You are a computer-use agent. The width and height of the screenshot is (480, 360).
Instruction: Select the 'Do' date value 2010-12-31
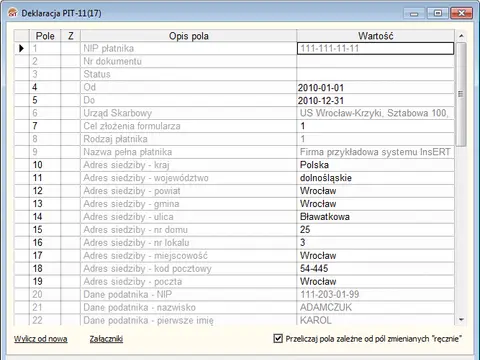pyautogui.click(x=375, y=100)
